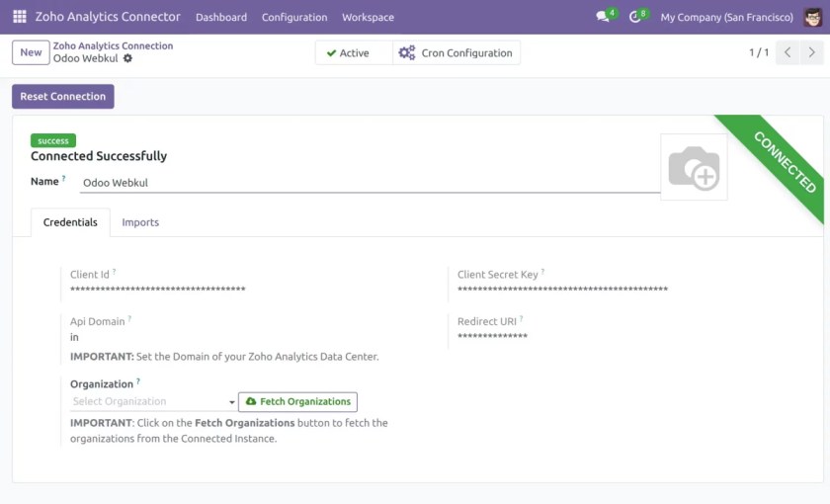Open Cron Configuration
830x504 pixels.
pos(456,53)
